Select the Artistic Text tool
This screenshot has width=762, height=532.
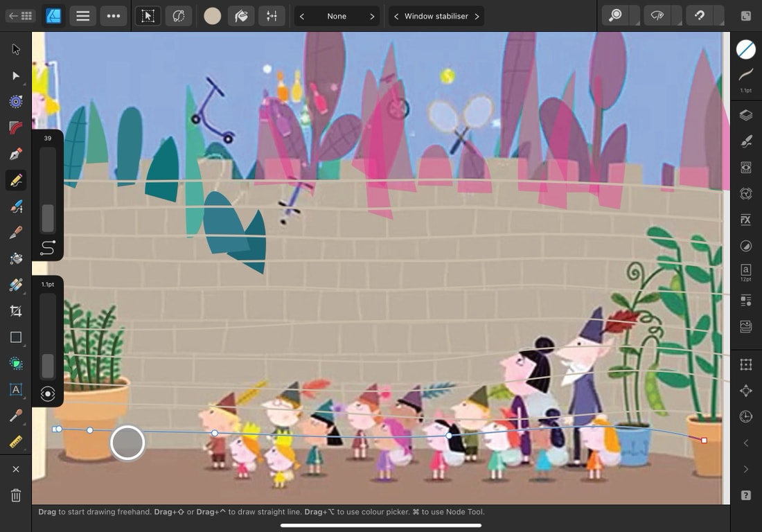15,389
